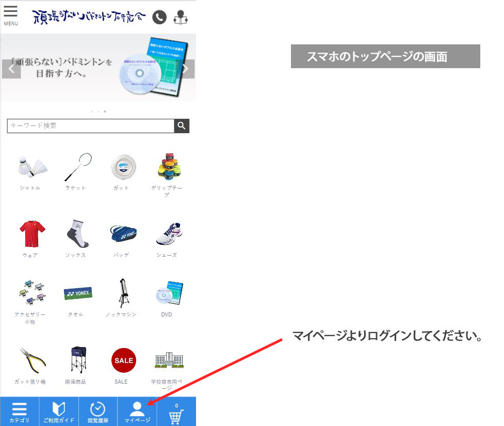Image resolution: width=504 pixels, height=426 pixels.
Task: Click the magnifying glass search button
Action: (x=182, y=126)
